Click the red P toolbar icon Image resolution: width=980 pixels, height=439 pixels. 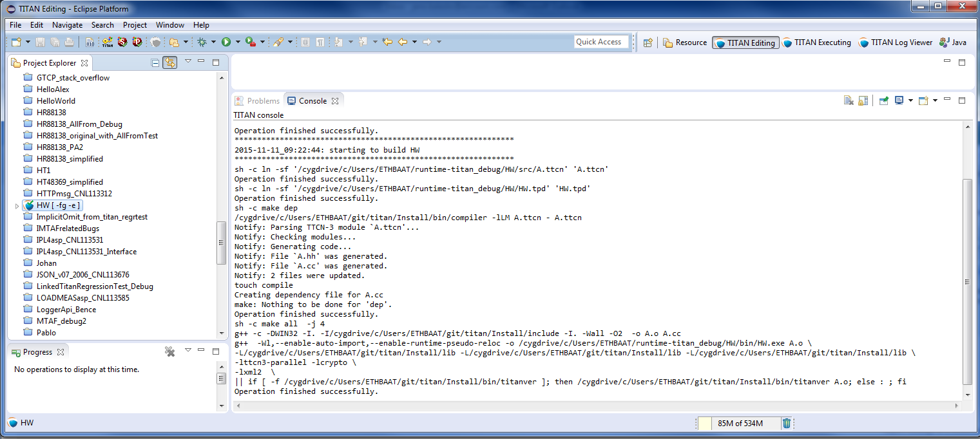pos(137,42)
